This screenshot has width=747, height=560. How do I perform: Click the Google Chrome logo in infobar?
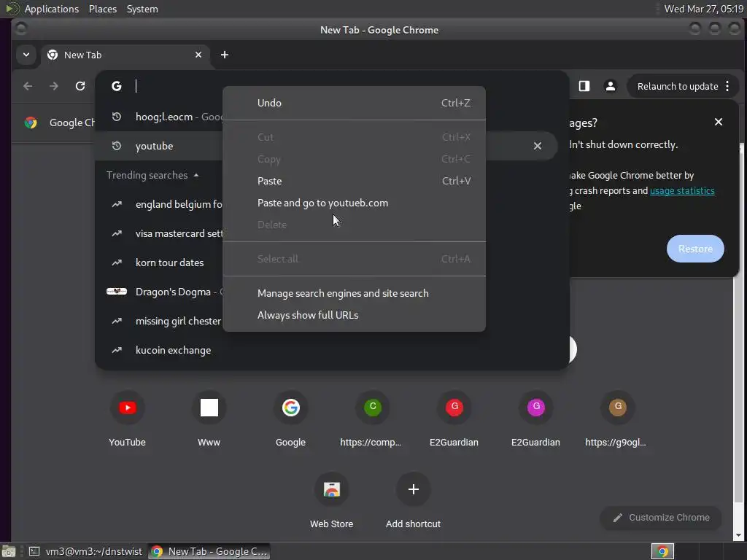click(31, 122)
